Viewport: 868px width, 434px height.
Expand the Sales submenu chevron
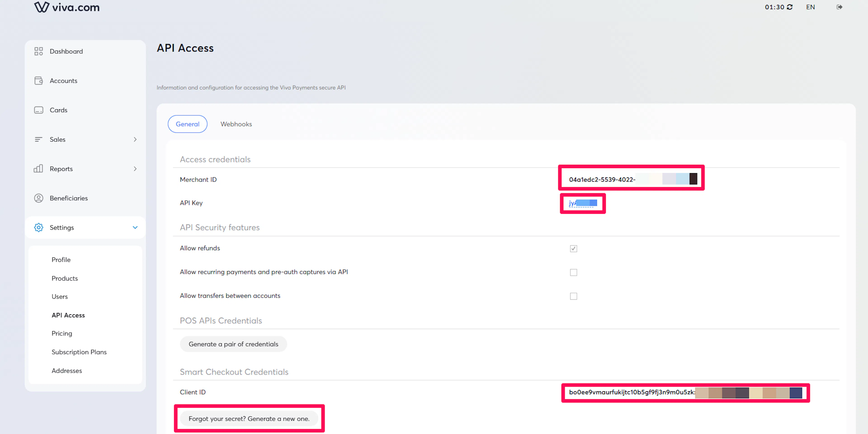[x=135, y=139]
